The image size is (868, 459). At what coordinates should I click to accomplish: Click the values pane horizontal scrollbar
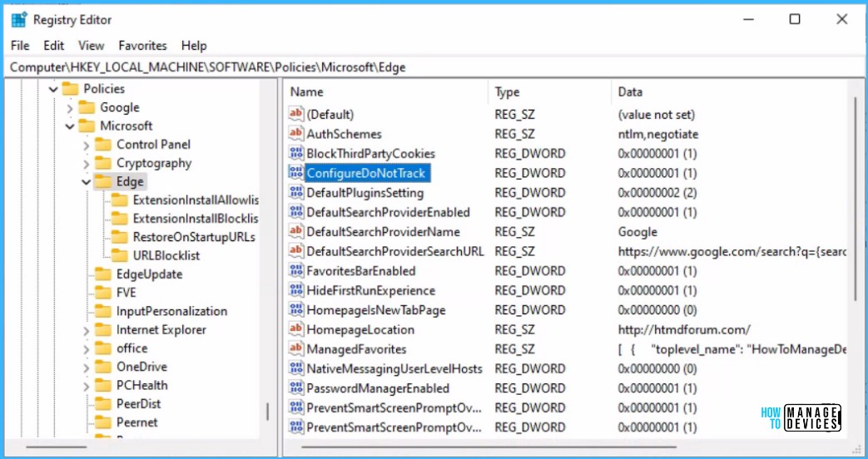click(489, 447)
